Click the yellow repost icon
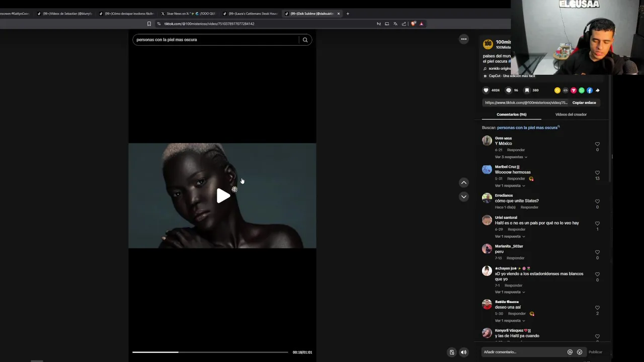This screenshot has width=644, height=362. point(557,90)
